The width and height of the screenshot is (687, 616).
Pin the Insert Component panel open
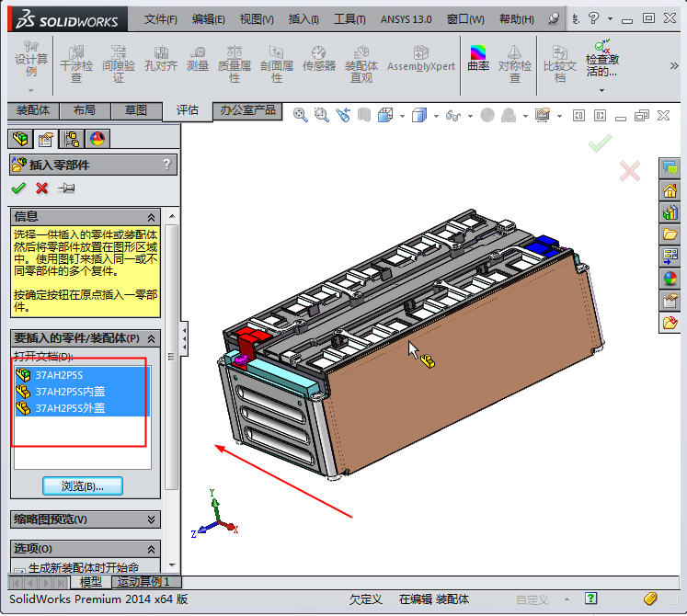(66, 188)
